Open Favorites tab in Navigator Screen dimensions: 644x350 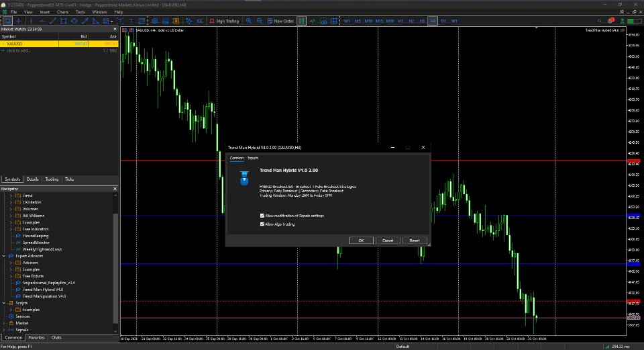(36, 338)
